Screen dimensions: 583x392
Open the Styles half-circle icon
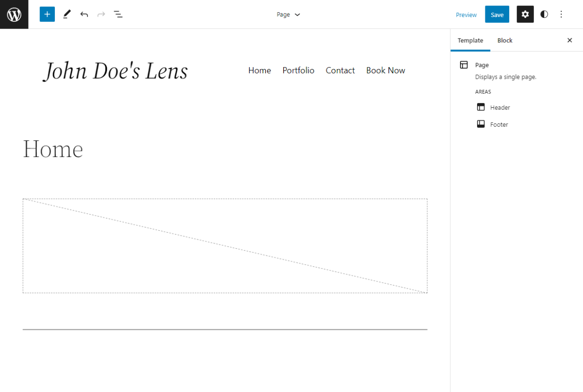pyautogui.click(x=544, y=15)
